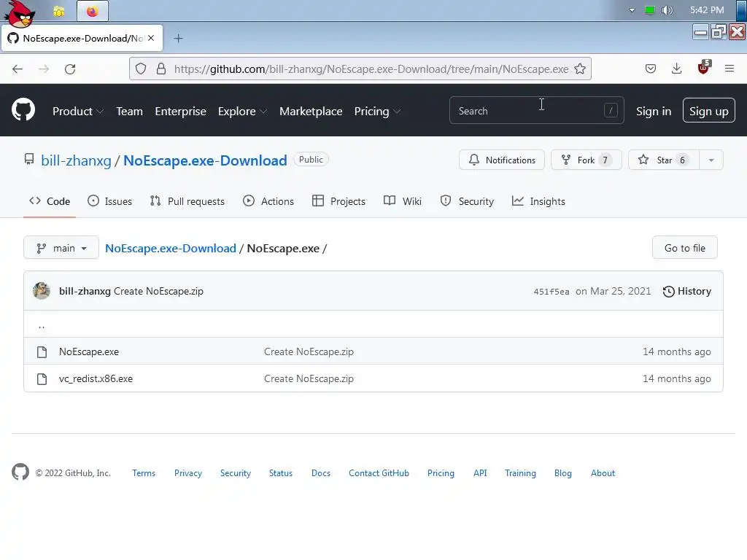Click the Go to file button

(684, 248)
